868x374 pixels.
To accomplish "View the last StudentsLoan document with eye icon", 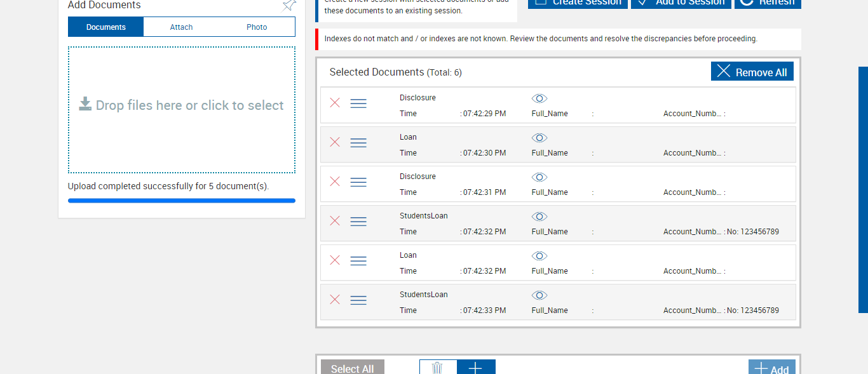I will 539,295.
